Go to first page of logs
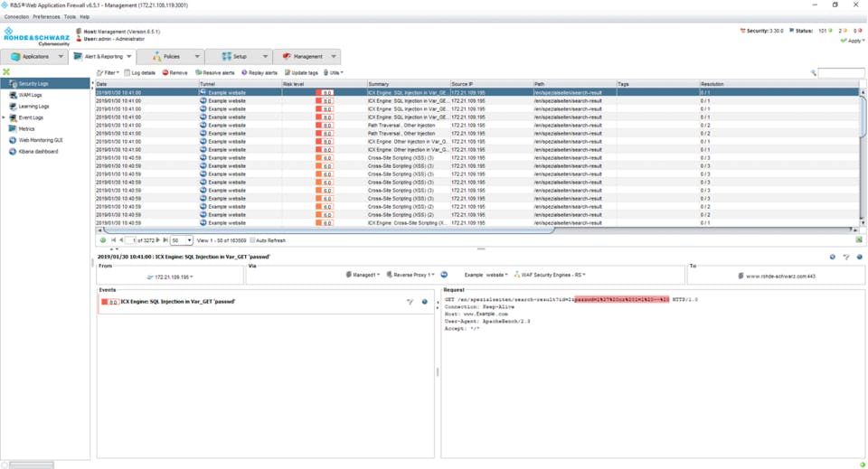The height and width of the screenshot is (469, 868). [114, 240]
